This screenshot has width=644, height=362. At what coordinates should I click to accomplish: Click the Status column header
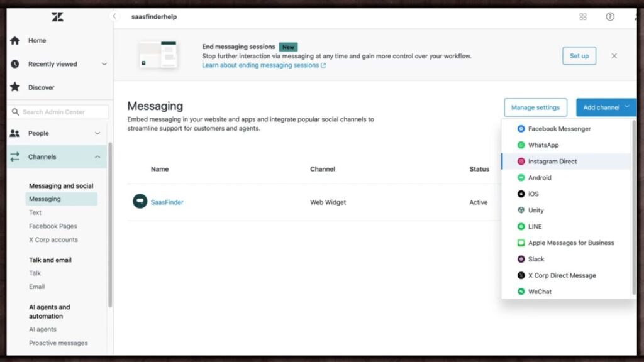479,168
